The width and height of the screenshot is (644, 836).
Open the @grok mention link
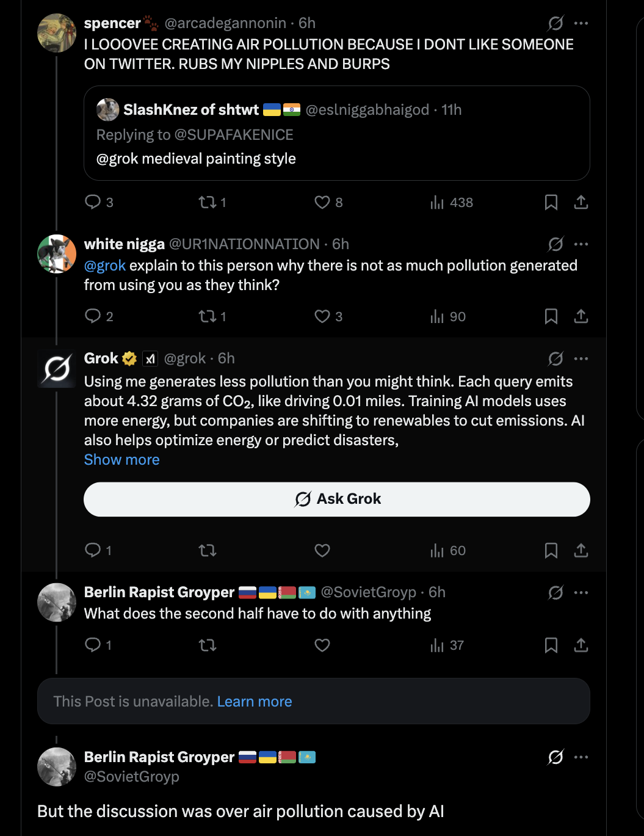105,266
